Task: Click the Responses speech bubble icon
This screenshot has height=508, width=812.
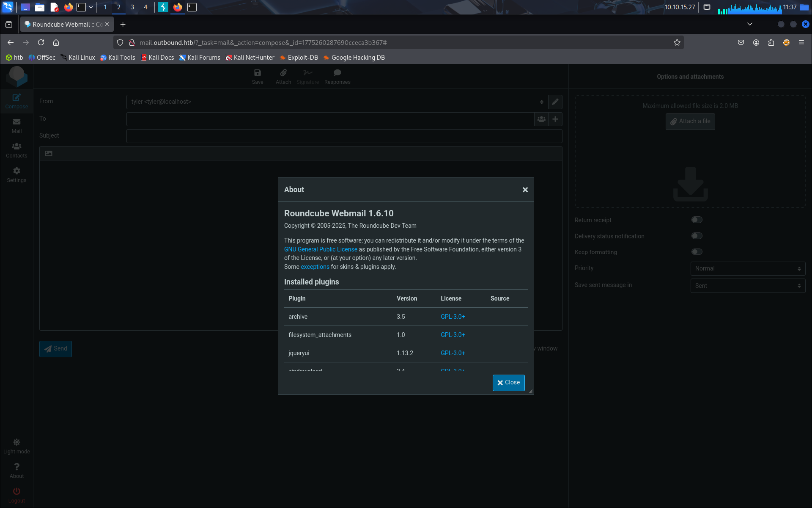Action: click(337, 77)
